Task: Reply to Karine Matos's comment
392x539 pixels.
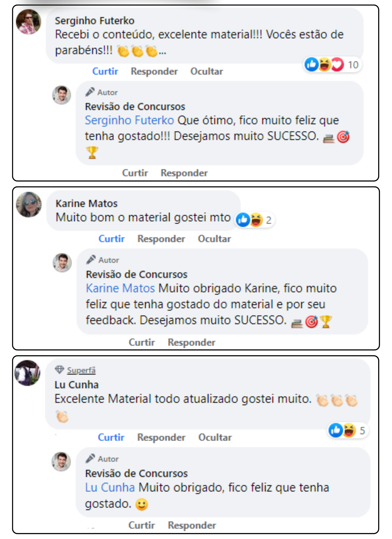Action: [x=161, y=239]
